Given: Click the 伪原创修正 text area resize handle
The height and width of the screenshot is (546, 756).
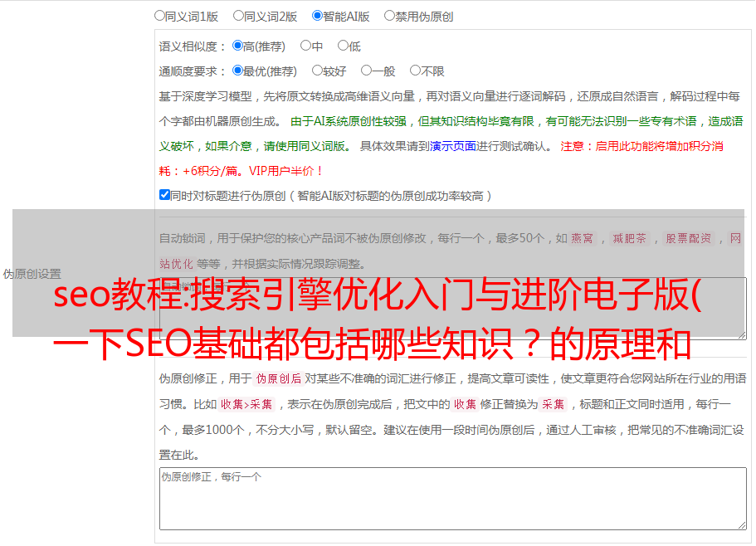Looking at the screenshot, I should (x=742, y=526).
